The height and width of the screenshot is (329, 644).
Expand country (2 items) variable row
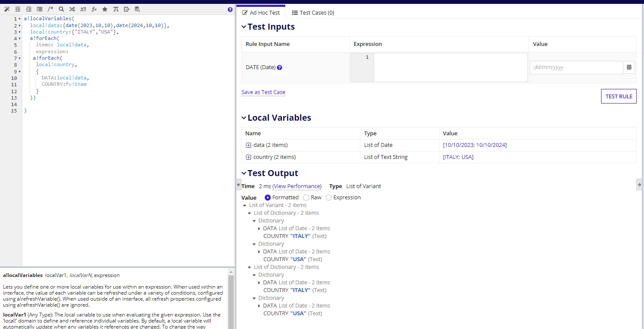[x=248, y=157]
